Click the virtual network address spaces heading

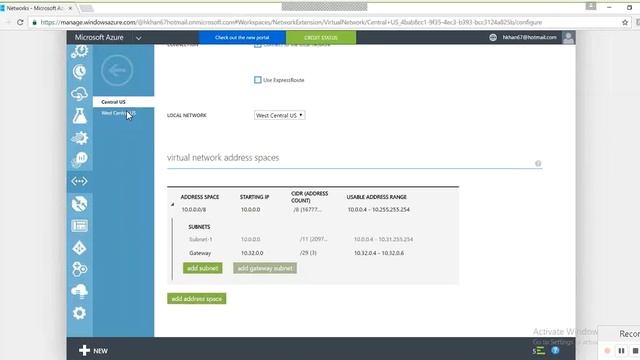tap(223, 158)
